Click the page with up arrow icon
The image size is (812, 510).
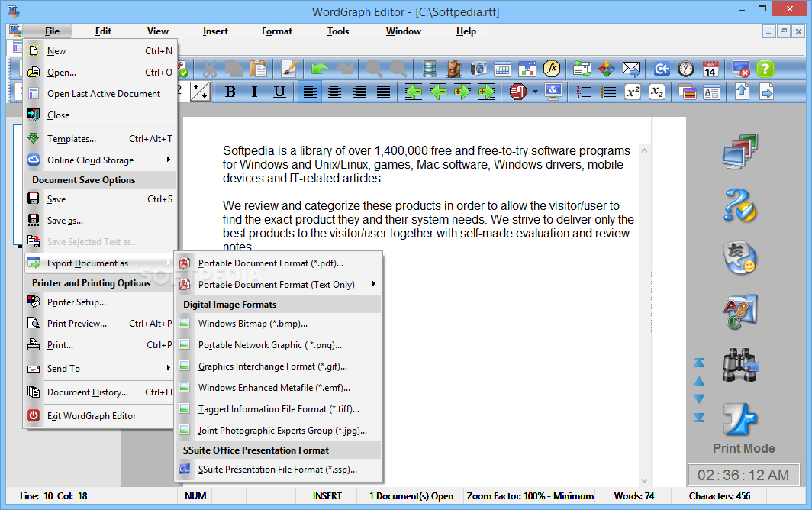click(742, 92)
